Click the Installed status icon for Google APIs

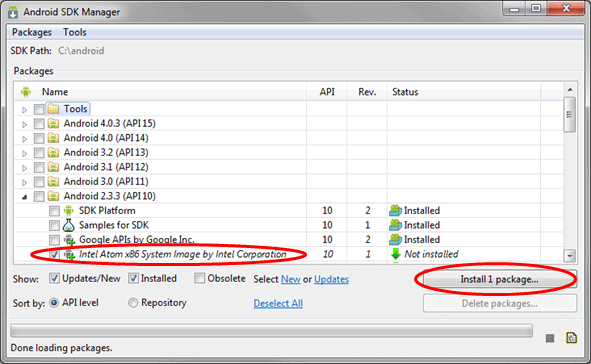point(395,240)
